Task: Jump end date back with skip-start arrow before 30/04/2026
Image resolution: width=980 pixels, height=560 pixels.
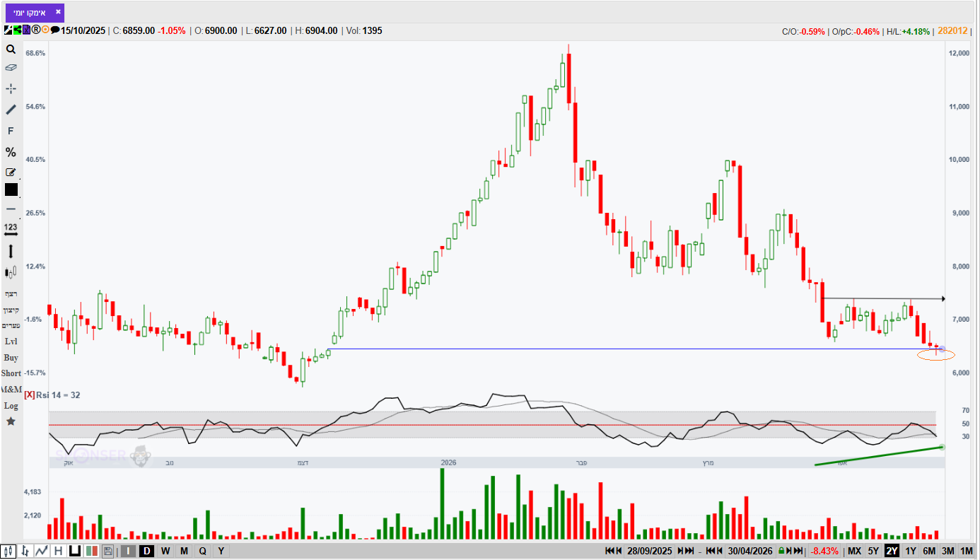Action: [711, 551]
